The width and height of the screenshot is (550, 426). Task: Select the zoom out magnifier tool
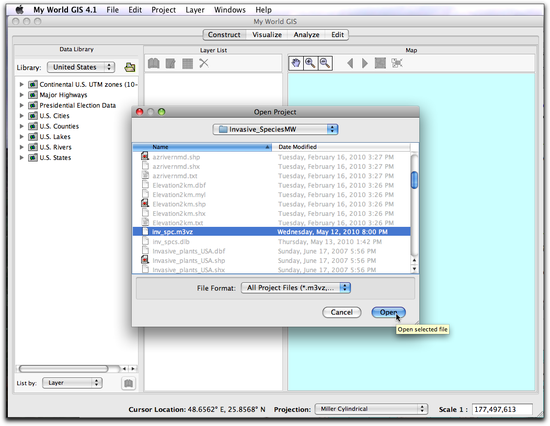[x=325, y=63]
